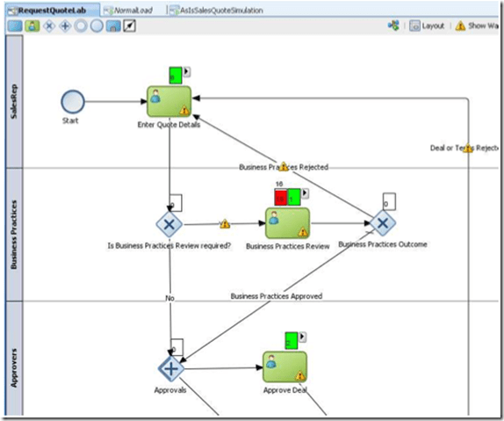Viewport: 504px width, 421px height.
Task: Pick the exclusive gateway (X) toolbar tool
Action: pyautogui.click(x=49, y=26)
